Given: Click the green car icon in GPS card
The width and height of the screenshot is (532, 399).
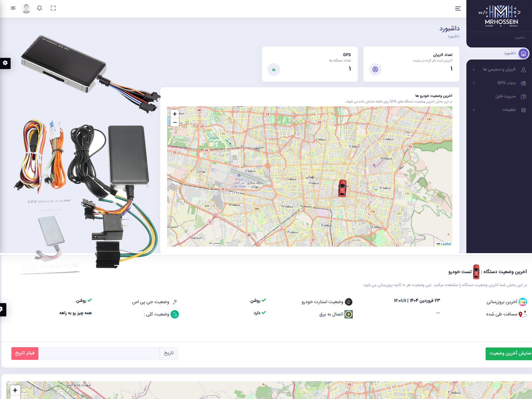Looking at the screenshot, I should tap(274, 70).
